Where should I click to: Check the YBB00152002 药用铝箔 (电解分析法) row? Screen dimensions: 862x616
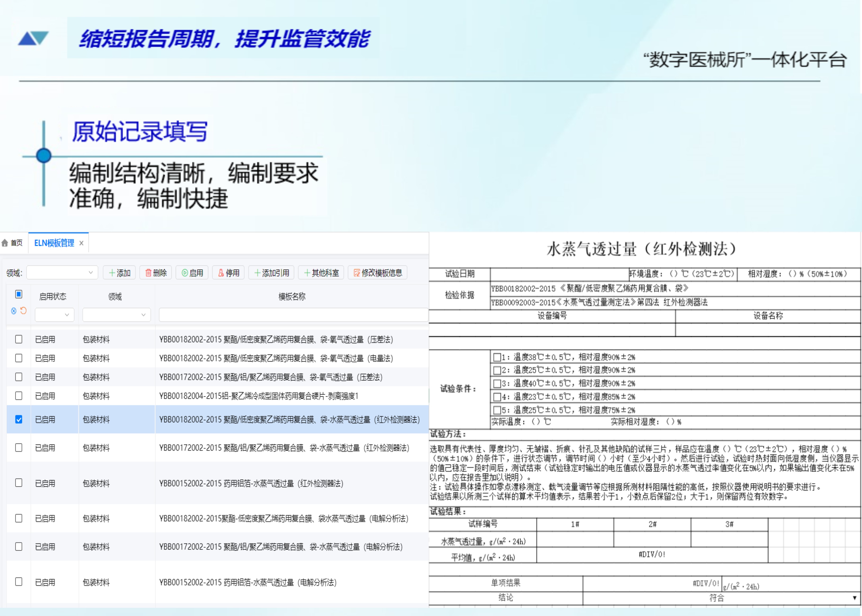tap(19, 582)
